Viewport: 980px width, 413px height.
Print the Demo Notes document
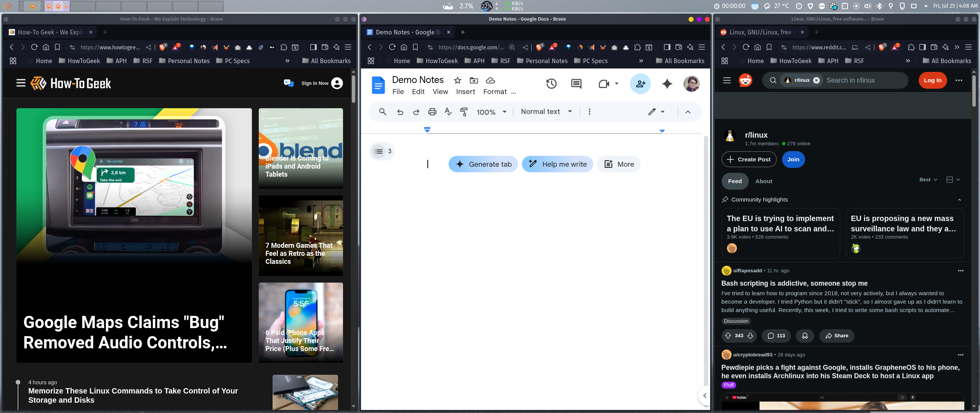coord(431,112)
